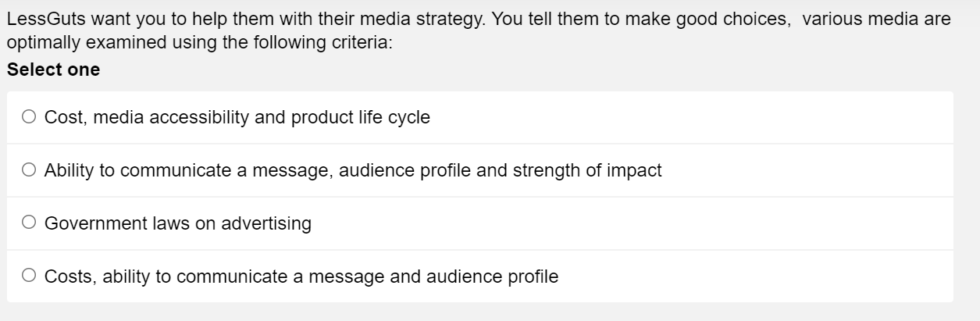
Task: Click empty space in the Government laws row
Action: pyautogui.click(x=625, y=223)
